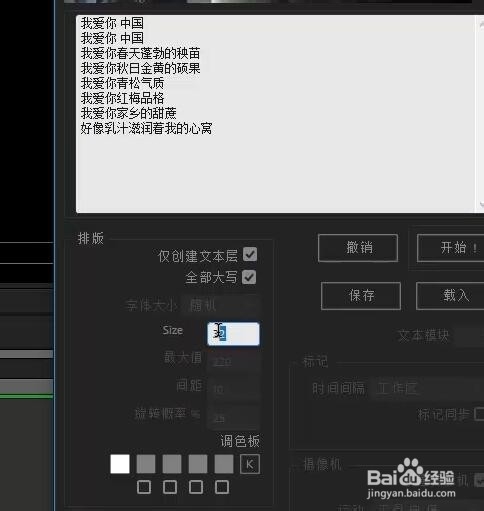The width and height of the screenshot is (484, 511).
Task: Click the 载入 (load) button
Action: (x=450, y=296)
